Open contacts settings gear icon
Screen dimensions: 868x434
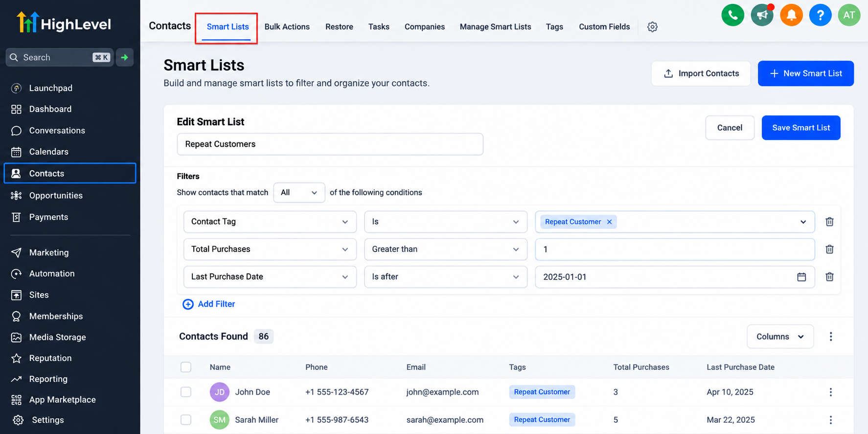[652, 27]
